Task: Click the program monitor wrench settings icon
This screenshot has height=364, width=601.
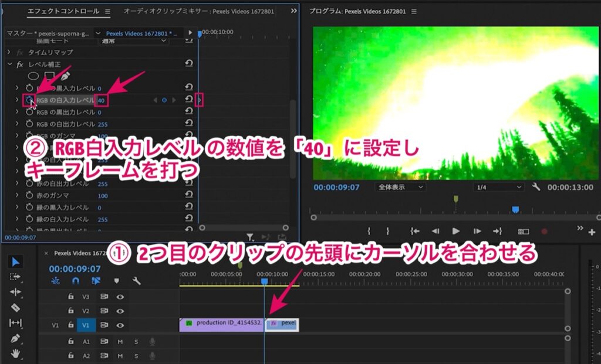Action: point(536,187)
